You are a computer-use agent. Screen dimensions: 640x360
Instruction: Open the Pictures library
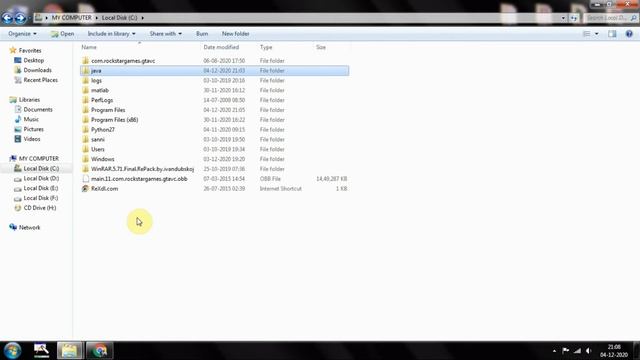(33, 129)
